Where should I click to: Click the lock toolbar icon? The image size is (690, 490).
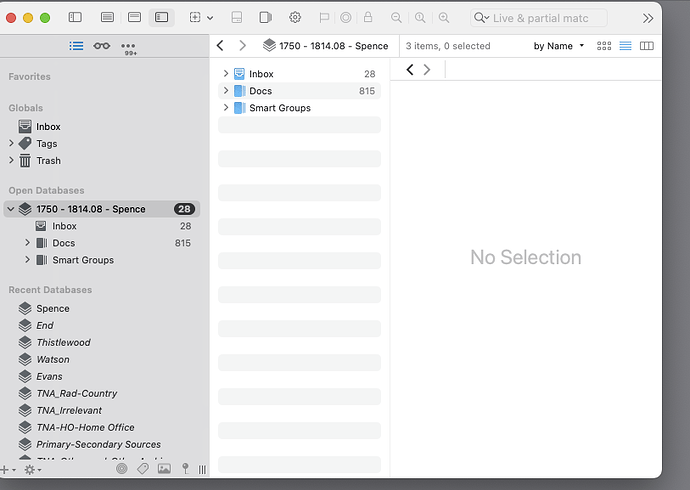368,18
